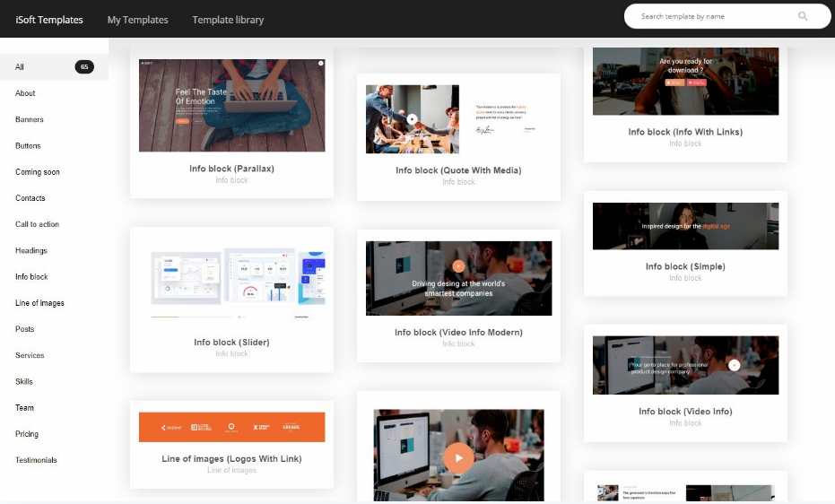Open the Testimonials category
Image resolution: width=835 pixels, height=504 pixels.
36,460
